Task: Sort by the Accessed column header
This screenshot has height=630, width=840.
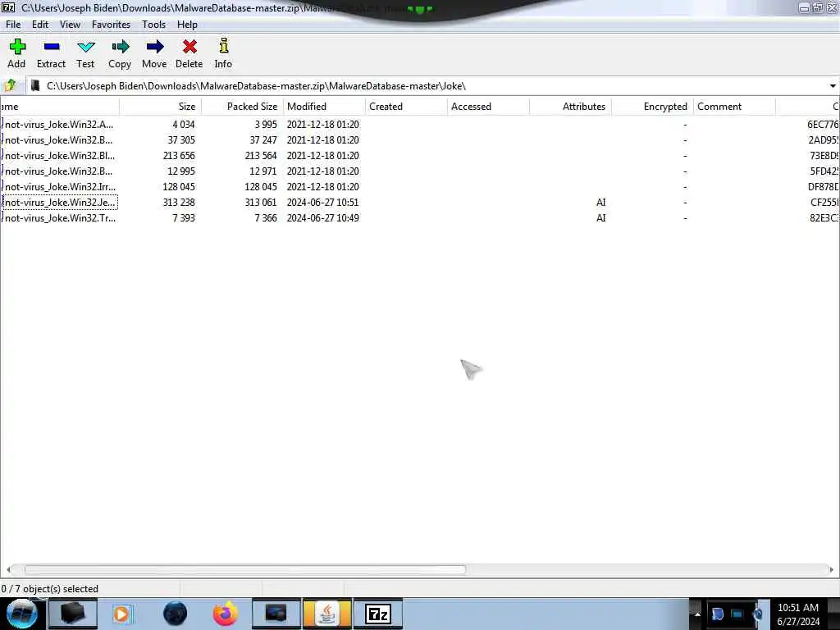Action: [x=488, y=106]
